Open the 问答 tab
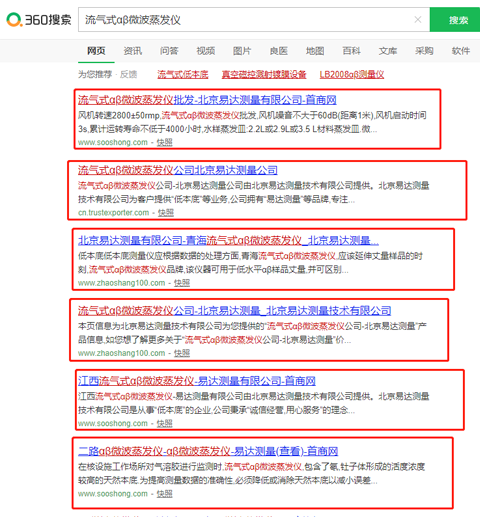 (169, 51)
